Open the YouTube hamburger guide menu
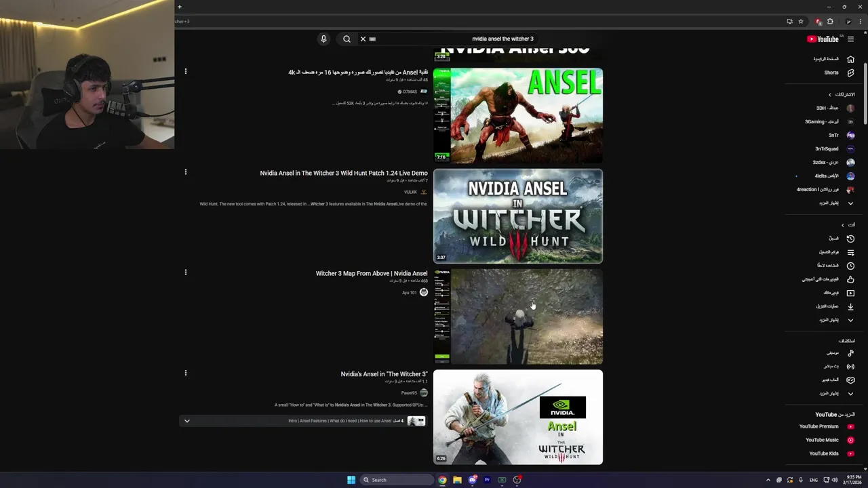 pos(850,39)
